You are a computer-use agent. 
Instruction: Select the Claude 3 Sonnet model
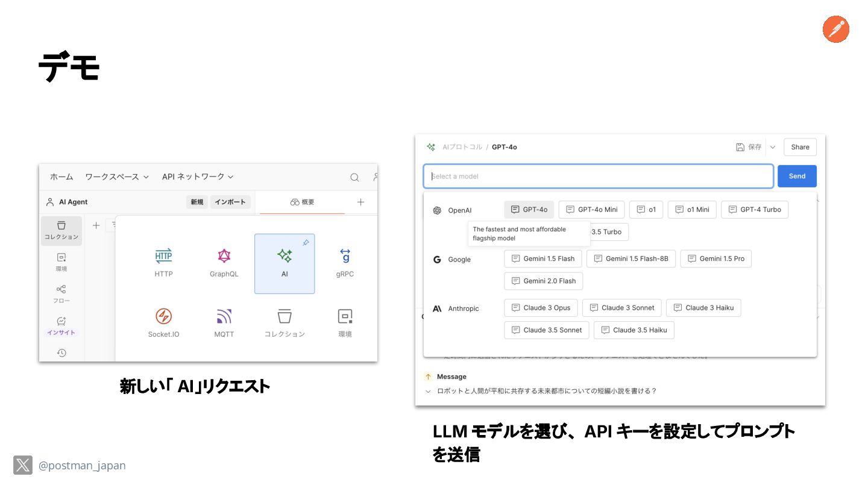click(622, 308)
